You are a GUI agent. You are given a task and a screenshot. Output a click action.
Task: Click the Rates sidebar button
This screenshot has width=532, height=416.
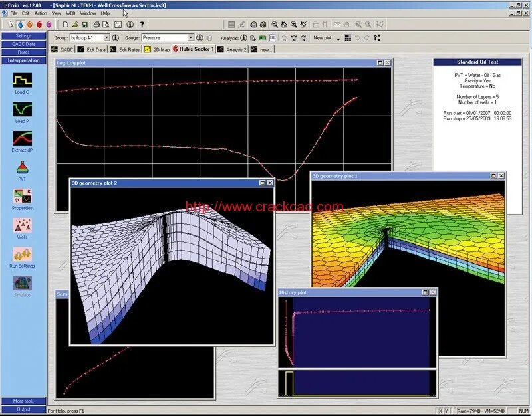pyautogui.click(x=24, y=52)
